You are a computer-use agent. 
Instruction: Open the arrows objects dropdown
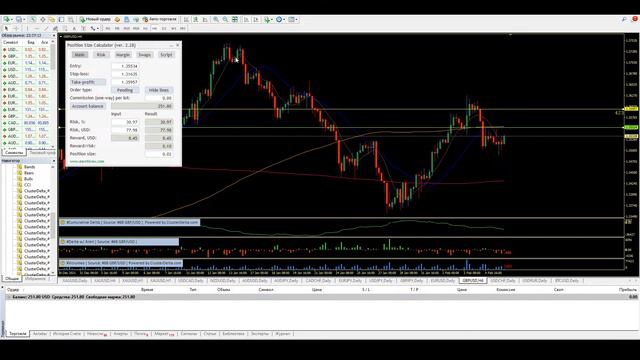click(94, 28)
